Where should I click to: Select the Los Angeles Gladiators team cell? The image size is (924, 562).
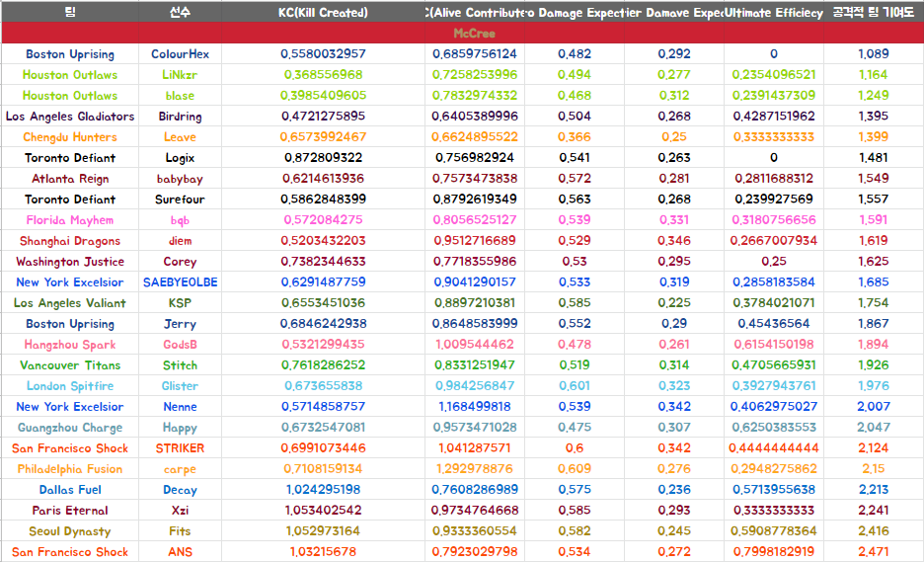70,117
